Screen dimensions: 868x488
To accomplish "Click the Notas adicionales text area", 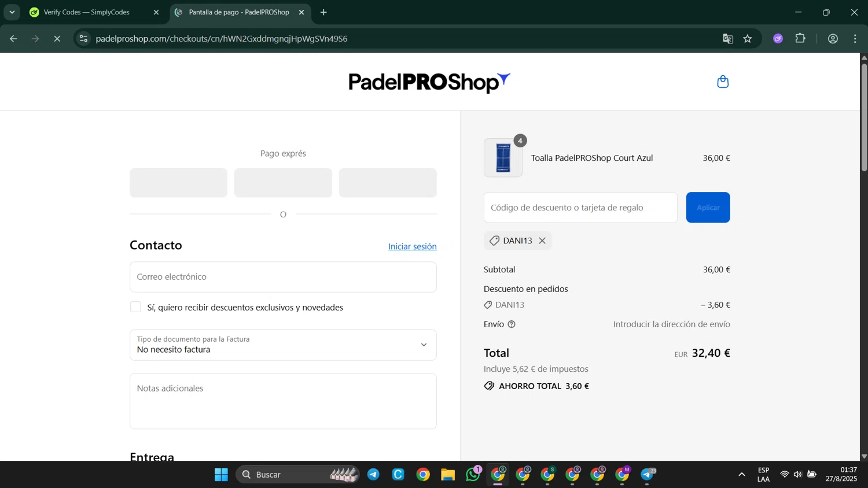I will [283, 401].
